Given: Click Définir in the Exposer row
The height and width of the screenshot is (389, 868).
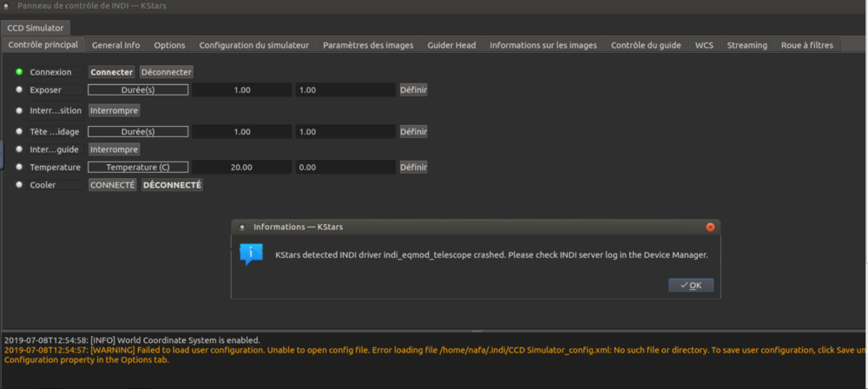Looking at the screenshot, I should pyautogui.click(x=413, y=89).
